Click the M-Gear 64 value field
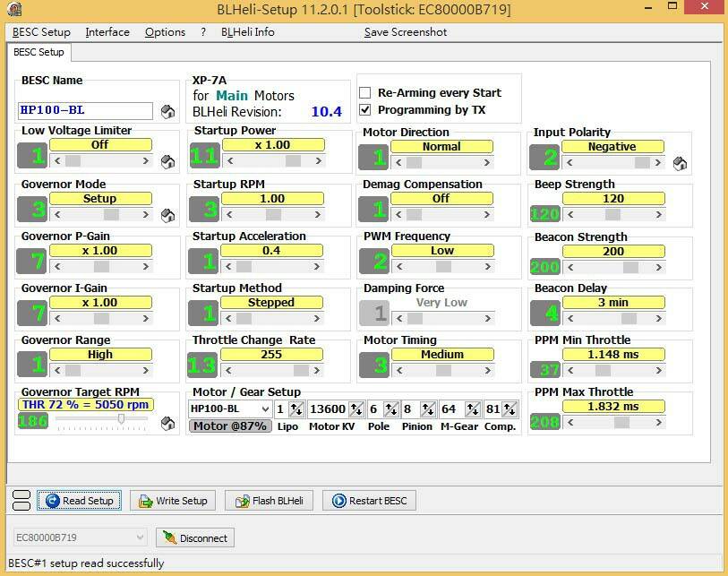Image resolution: width=728 pixels, height=576 pixels. (x=451, y=409)
